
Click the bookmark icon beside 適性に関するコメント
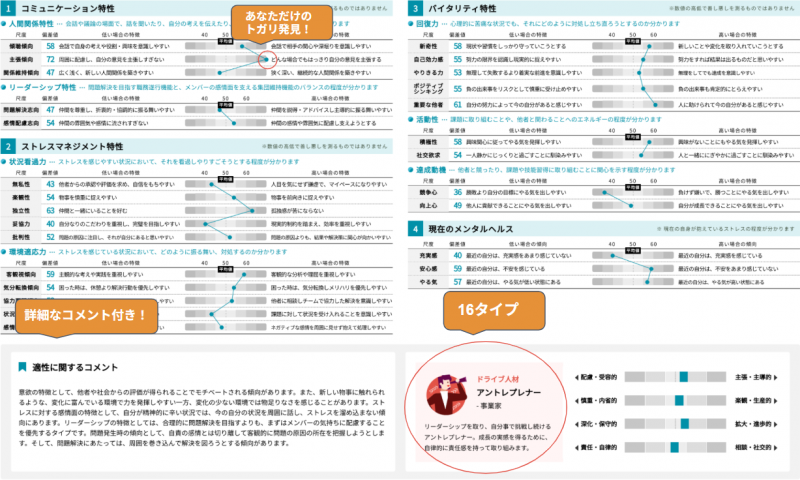23,368
